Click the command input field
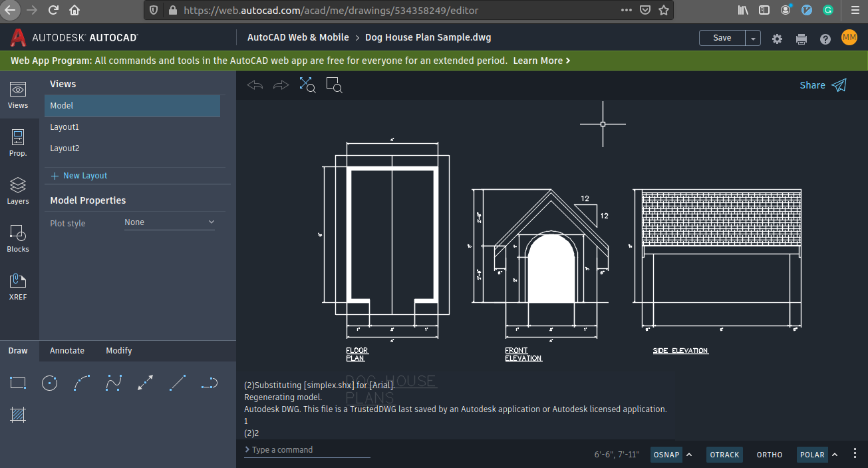868x468 pixels. click(306, 449)
